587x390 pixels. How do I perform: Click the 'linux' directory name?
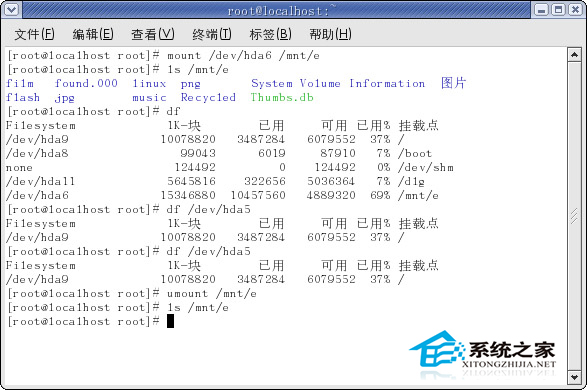click(x=149, y=83)
